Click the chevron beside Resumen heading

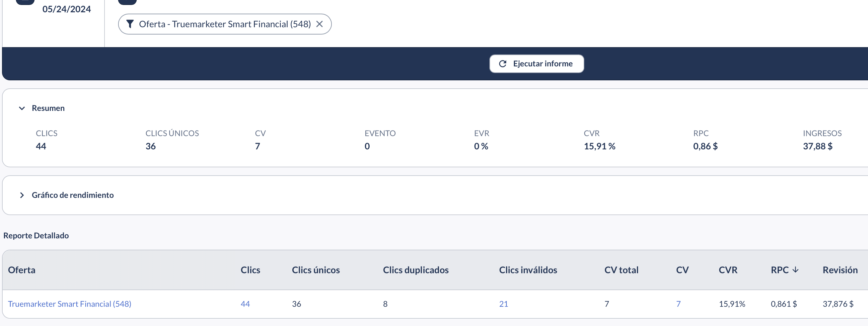(22, 108)
